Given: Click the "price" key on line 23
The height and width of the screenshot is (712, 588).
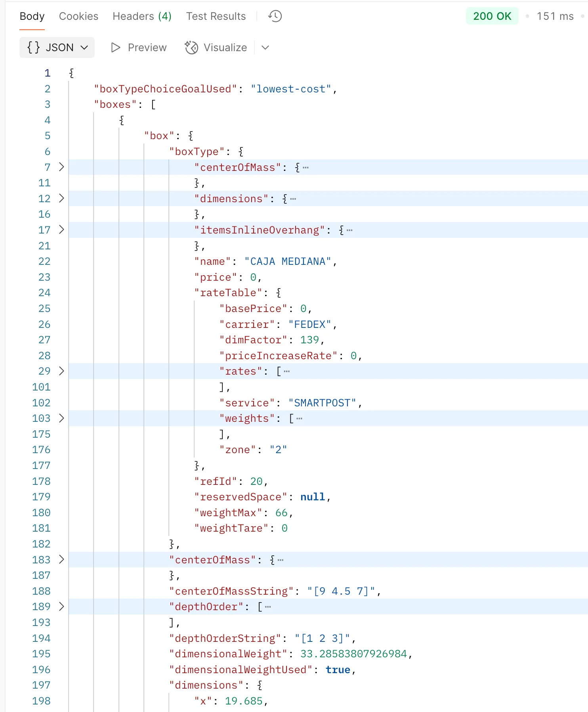Looking at the screenshot, I should 216,277.
